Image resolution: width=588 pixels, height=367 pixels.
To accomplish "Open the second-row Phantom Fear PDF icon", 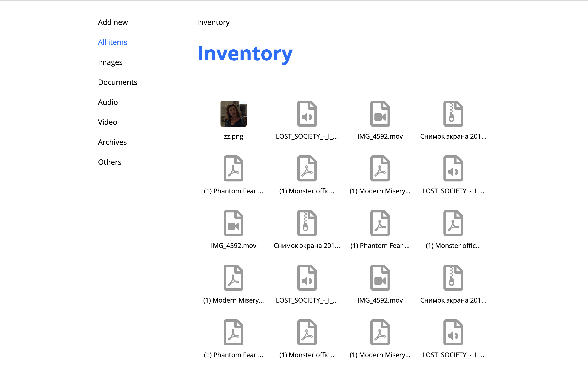I will click(233, 168).
